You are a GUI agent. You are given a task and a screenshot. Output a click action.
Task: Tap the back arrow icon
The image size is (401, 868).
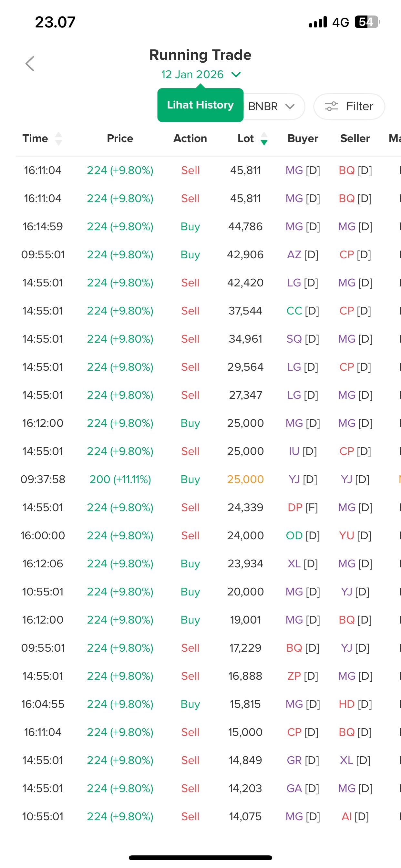30,64
